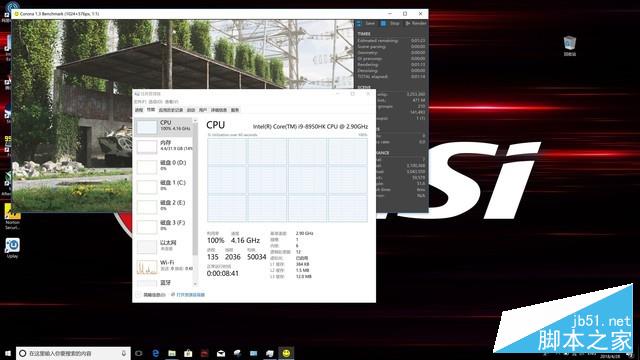The width and height of the screenshot is (640, 360).
Task: Select 磁盘 1 (C:) in the performance list
Action: point(163,186)
